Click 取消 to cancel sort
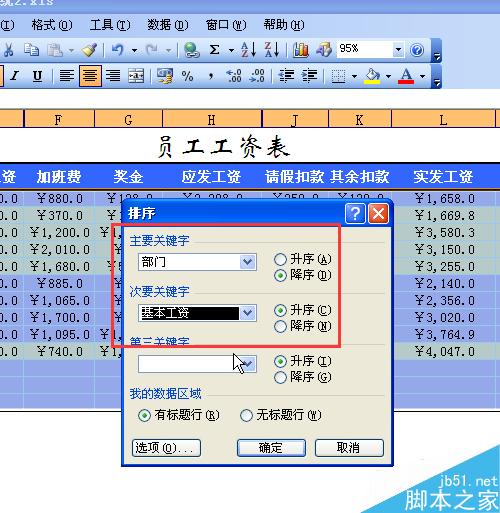The height and width of the screenshot is (513, 500). pyautogui.click(x=349, y=448)
